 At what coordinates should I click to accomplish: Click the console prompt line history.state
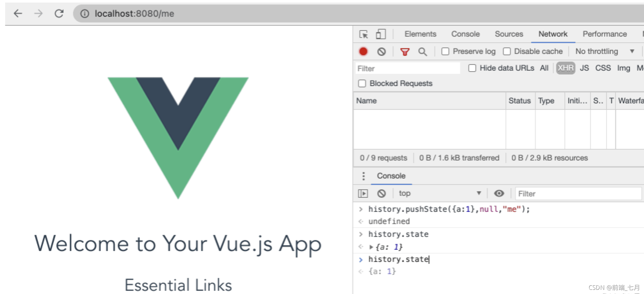pyautogui.click(x=398, y=259)
